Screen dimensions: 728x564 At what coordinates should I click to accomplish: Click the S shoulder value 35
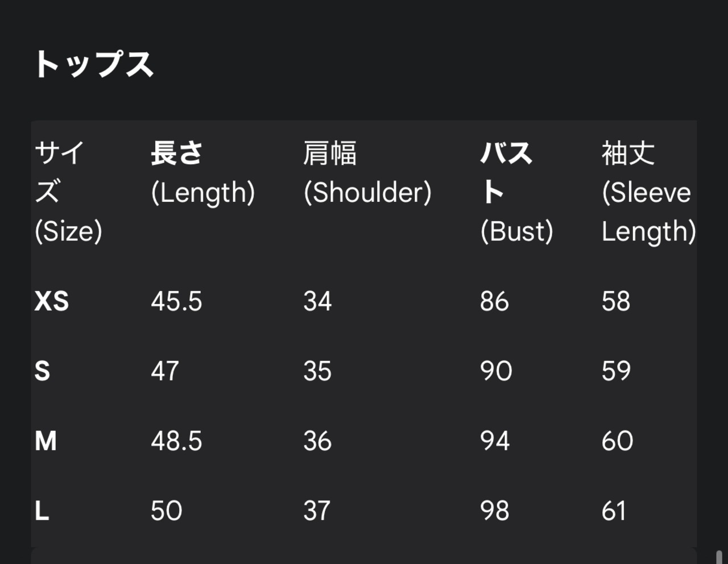[x=317, y=371]
